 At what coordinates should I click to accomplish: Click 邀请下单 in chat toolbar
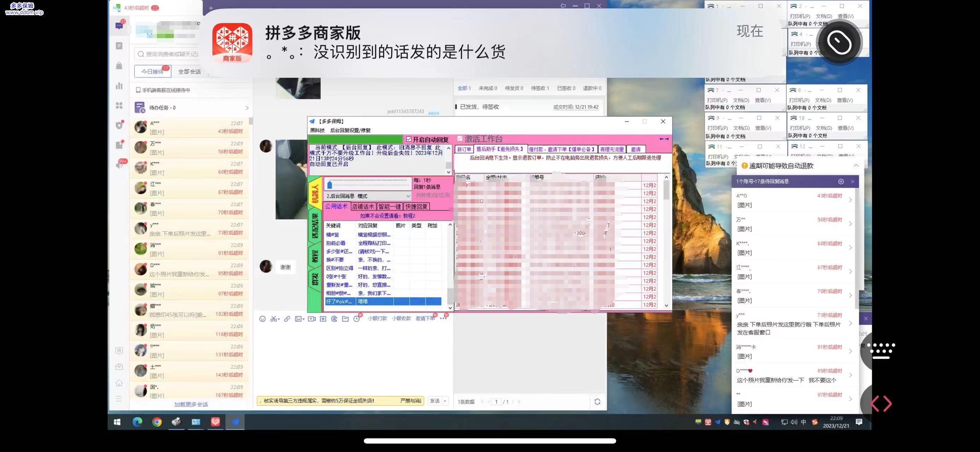425,319
